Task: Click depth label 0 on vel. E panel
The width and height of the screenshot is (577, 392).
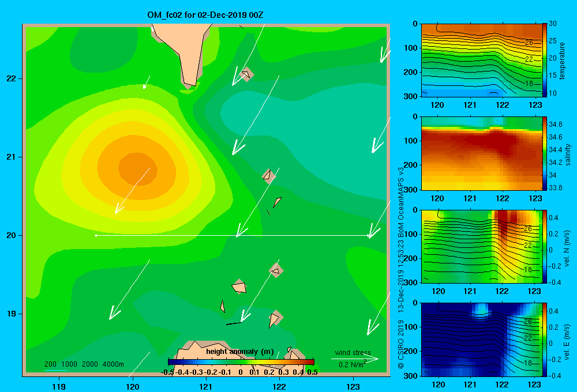Action: click(x=415, y=303)
